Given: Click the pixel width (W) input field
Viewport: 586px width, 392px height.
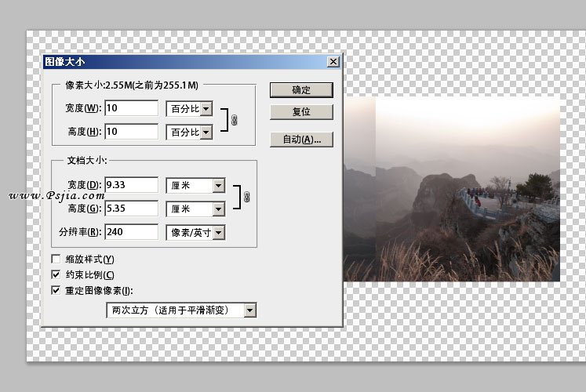Looking at the screenshot, I should click(x=132, y=108).
